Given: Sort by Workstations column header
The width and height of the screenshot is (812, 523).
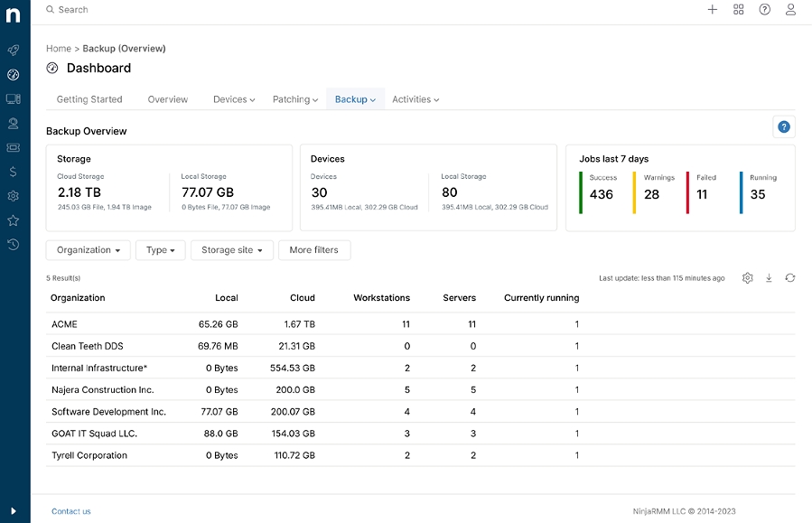Looking at the screenshot, I should coord(382,298).
